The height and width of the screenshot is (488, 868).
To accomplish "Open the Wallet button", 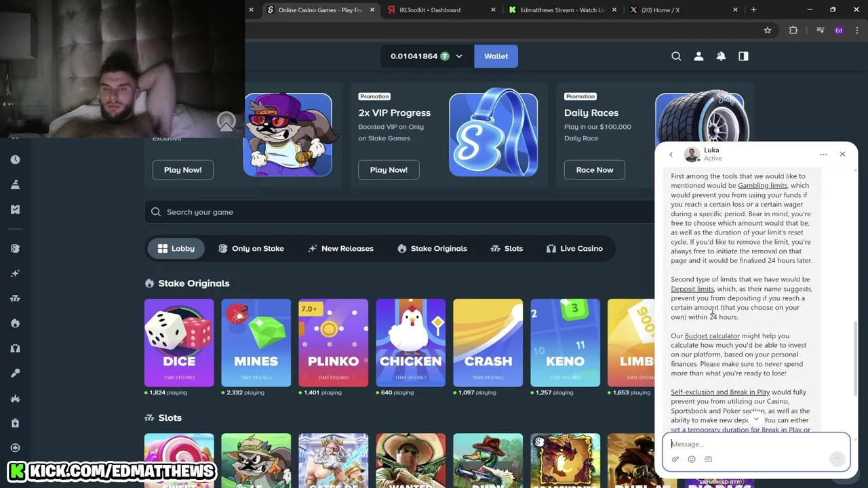I will point(496,56).
